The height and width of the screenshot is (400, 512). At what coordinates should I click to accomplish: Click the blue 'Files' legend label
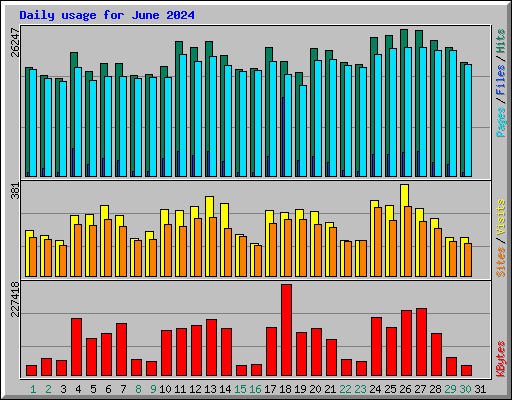tap(501, 80)
